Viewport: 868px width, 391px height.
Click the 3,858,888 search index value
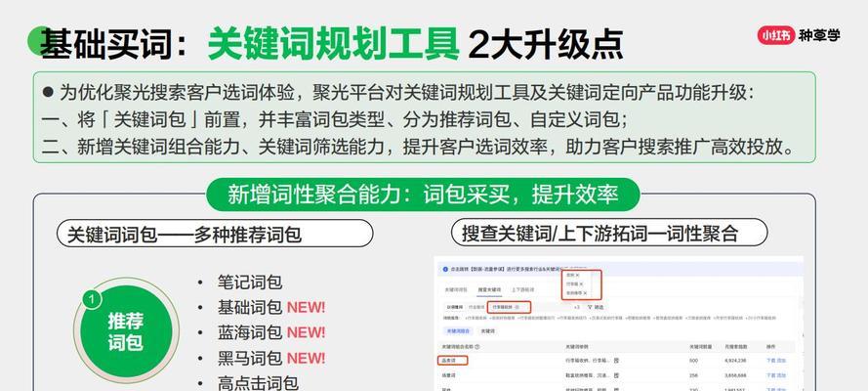click(735, 375)
